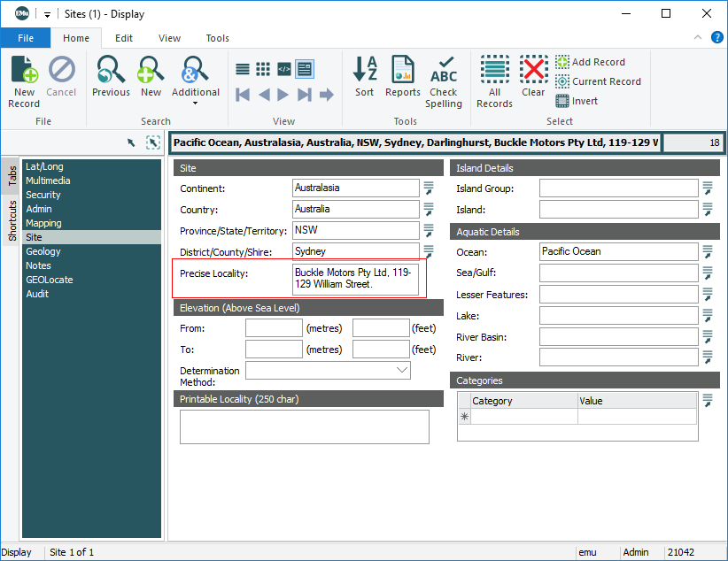Open lookup list for the Continent field

coord(429,188)
